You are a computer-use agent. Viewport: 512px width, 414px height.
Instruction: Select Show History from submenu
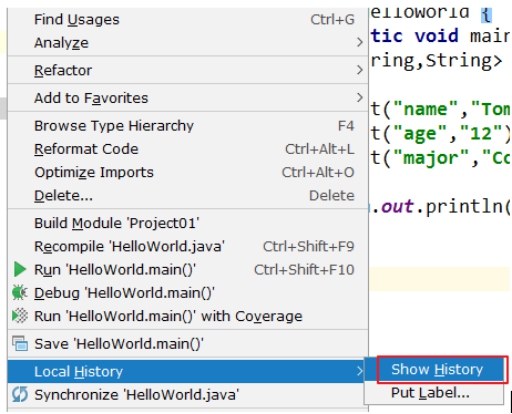(437, 369)
